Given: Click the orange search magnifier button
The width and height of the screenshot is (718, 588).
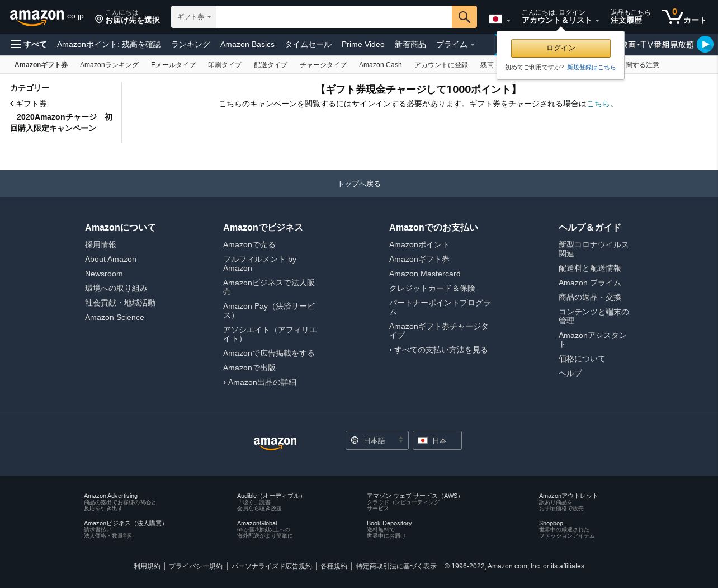Looking at the screenshot, I should pos(464,17).
